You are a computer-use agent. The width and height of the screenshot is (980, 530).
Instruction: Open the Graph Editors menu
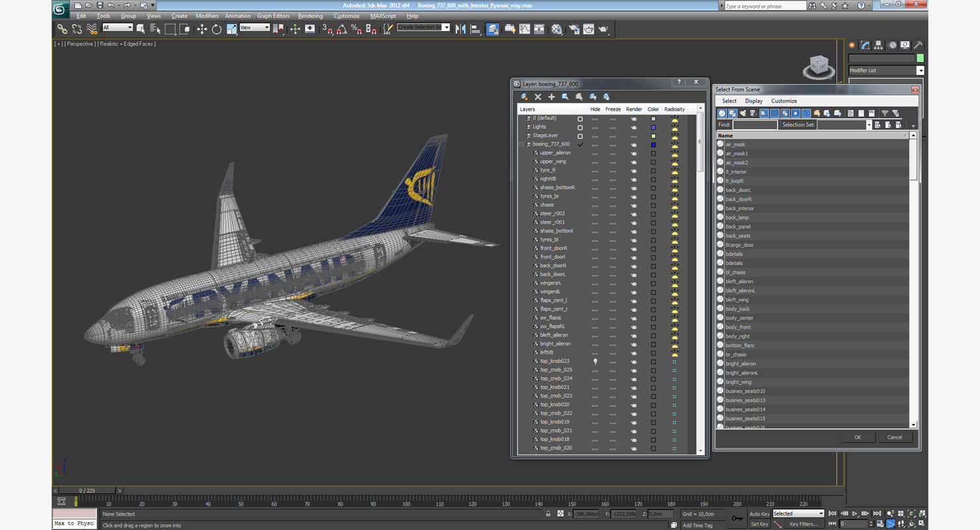273,16
